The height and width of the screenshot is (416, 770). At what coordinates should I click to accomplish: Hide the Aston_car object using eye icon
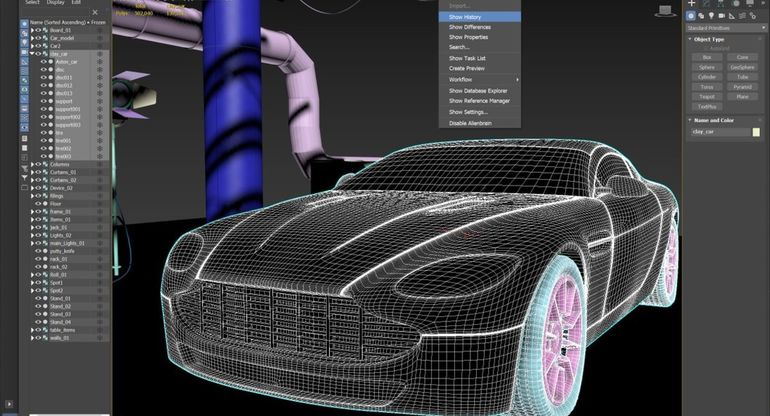(x=43, y=61)
